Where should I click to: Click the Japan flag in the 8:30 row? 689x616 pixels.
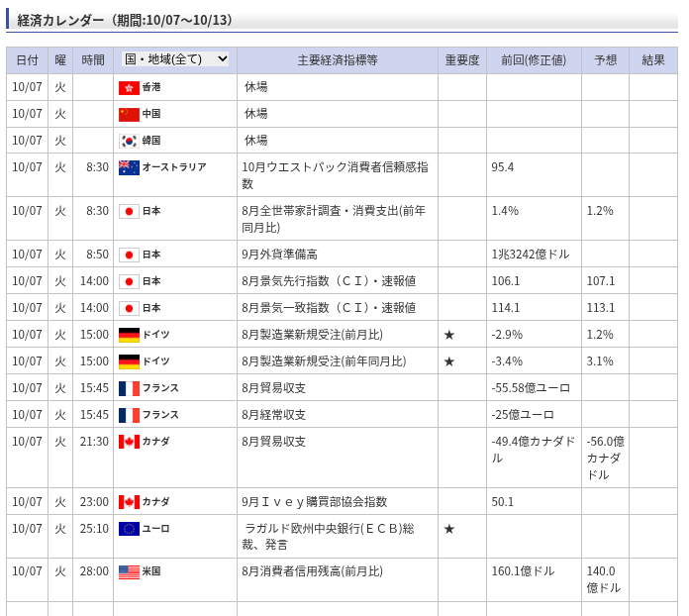tap(129, 211)
